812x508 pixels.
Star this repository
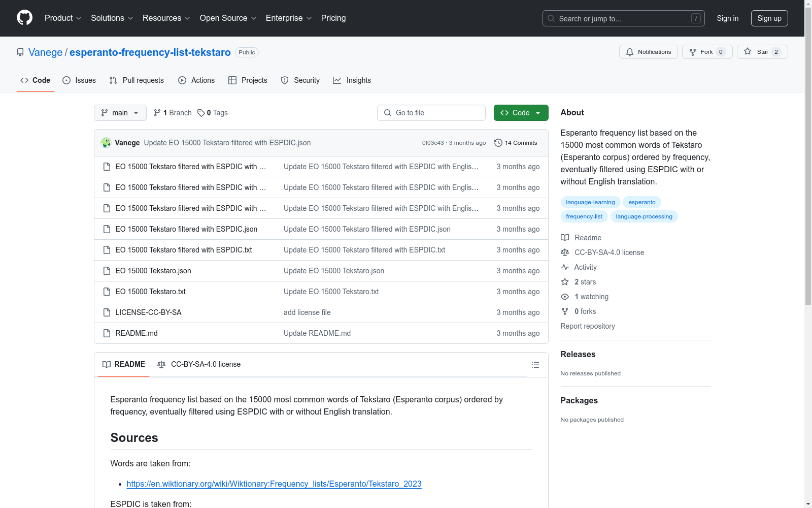click(762, 52)
